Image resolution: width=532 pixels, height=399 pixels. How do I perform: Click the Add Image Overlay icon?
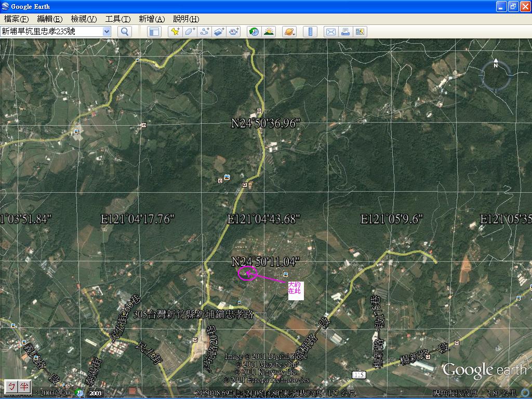click(x=219, y=32)
